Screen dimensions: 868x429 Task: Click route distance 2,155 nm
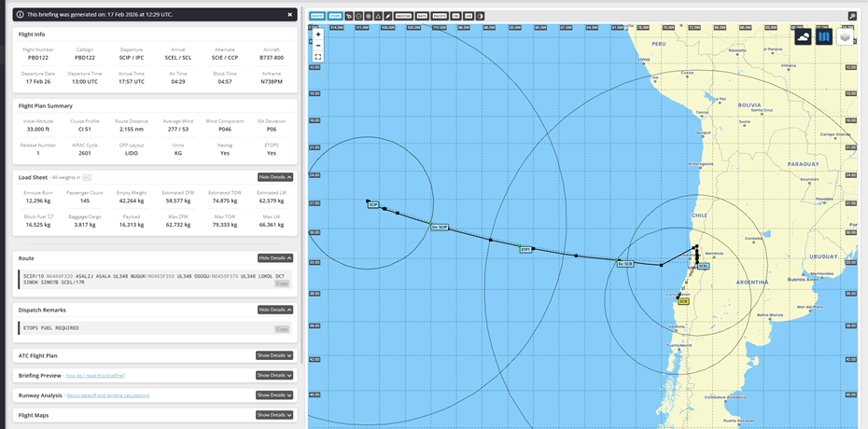[x=132, y=129]
